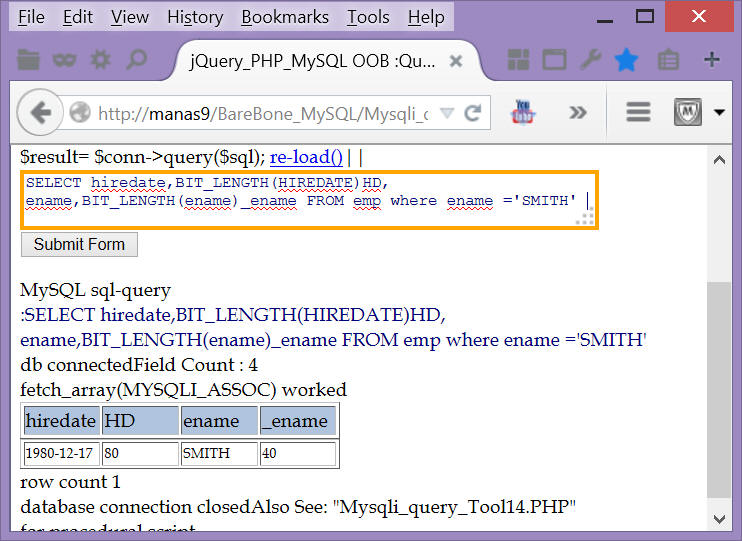Open the hamburger browser menu

[638, 112]
